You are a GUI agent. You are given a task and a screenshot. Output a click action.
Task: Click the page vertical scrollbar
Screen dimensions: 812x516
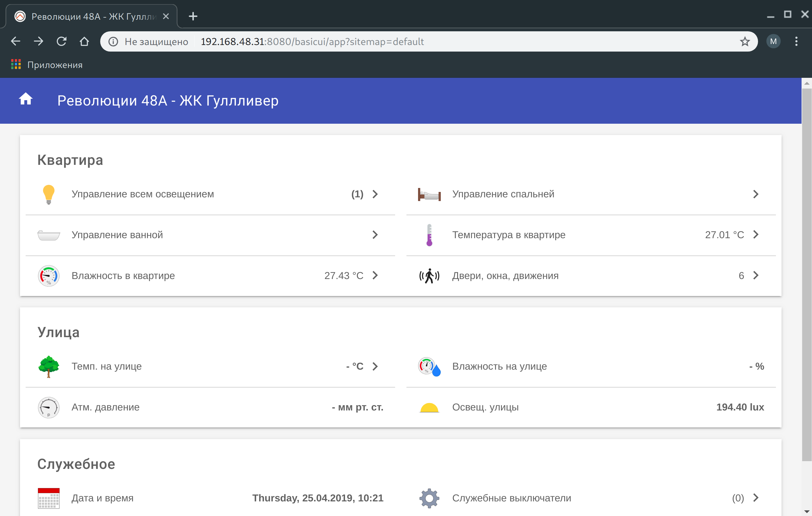click(806, 270)
